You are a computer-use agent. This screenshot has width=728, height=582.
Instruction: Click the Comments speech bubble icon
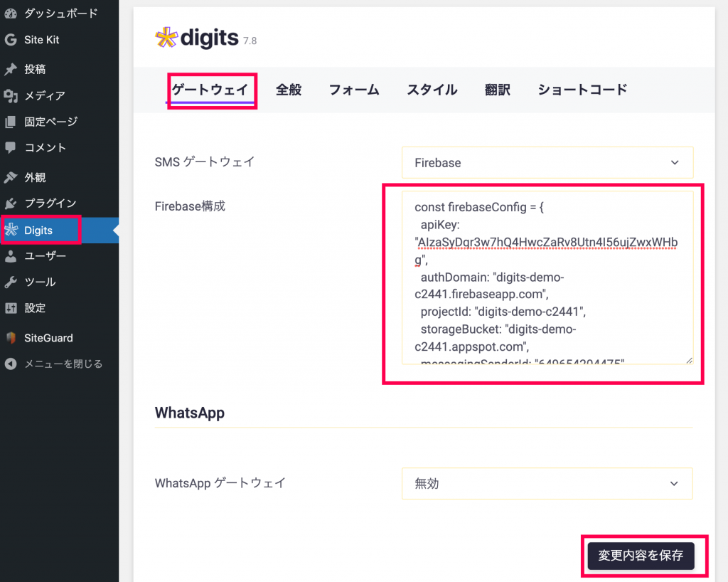(11, 148)
